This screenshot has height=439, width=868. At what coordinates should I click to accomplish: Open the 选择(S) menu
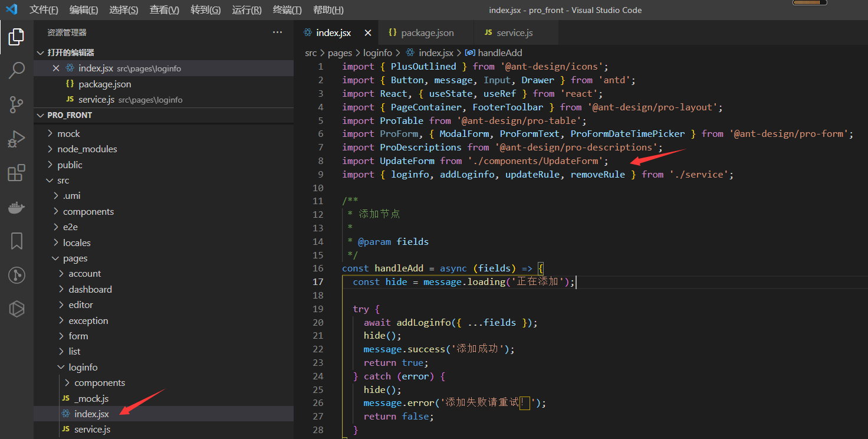point(124,10)
